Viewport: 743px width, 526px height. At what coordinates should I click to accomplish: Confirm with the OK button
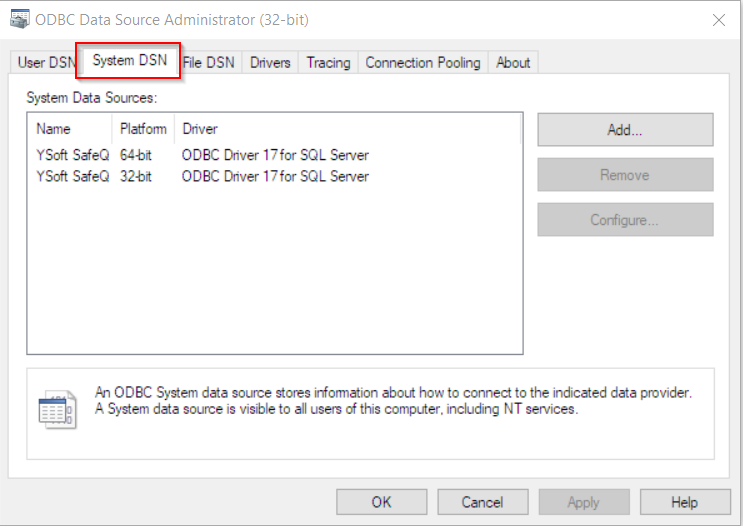[x=381, y=502]
